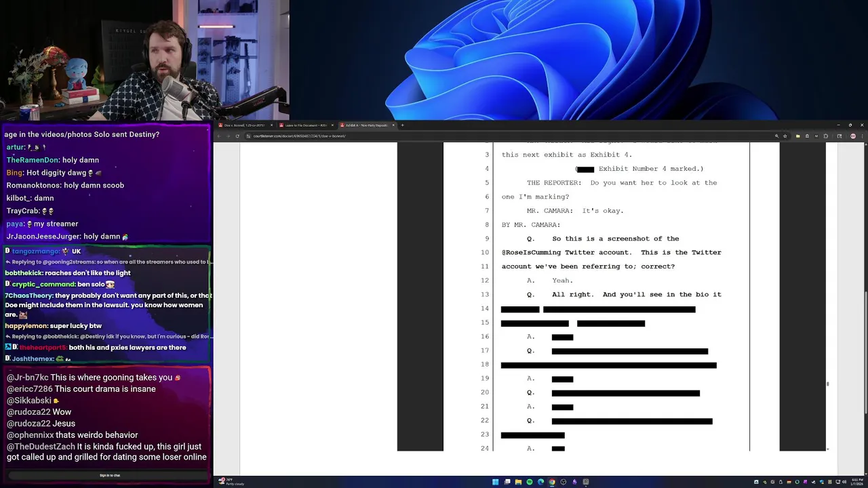
Task: Click the streamer webcam feed
Action: point(144,60)
